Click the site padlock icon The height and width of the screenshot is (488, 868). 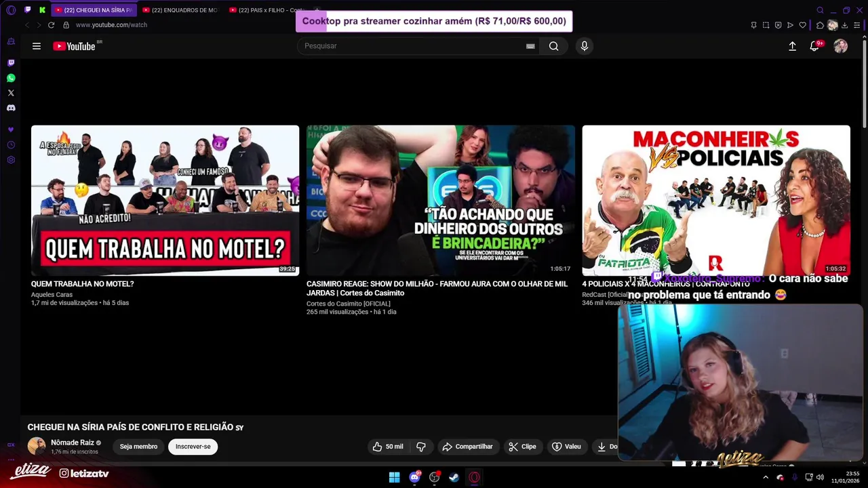pos(66,25)
